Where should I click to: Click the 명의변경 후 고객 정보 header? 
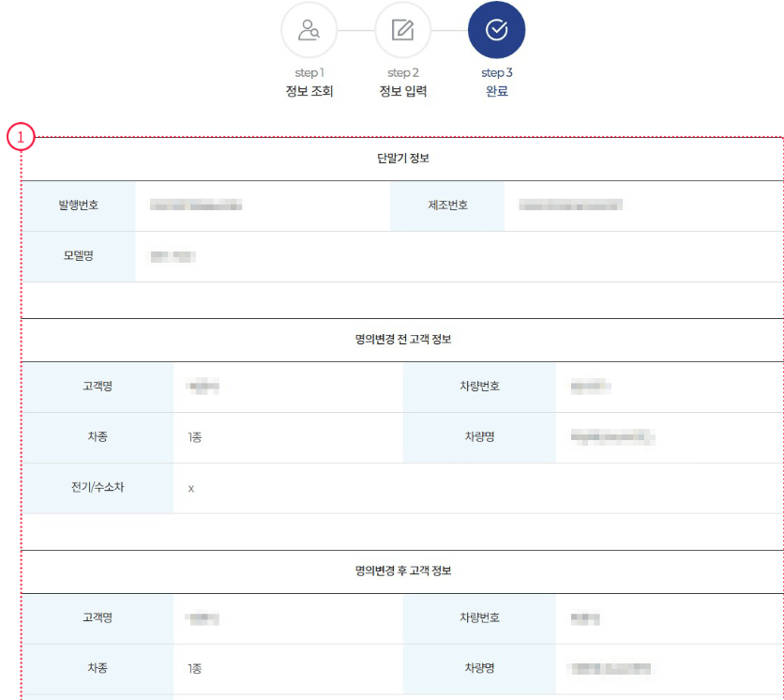tap(401, 571)
